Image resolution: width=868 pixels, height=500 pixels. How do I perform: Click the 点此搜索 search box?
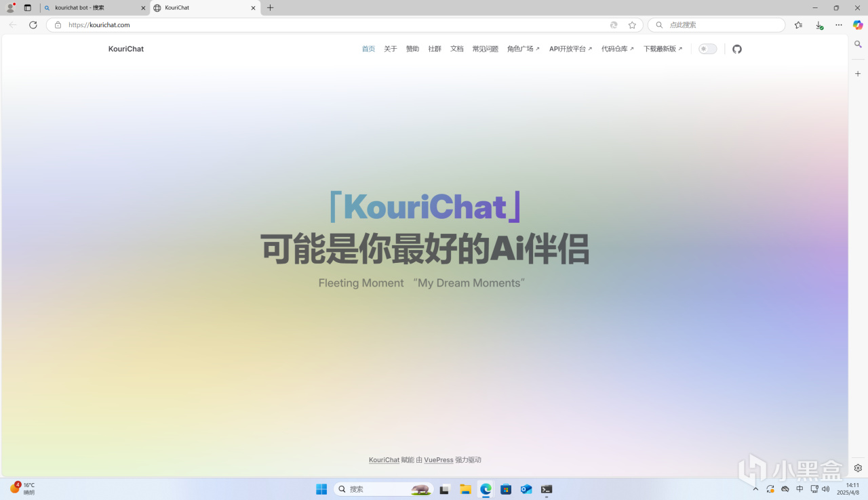pyautogui.click(x=717, y=25)
